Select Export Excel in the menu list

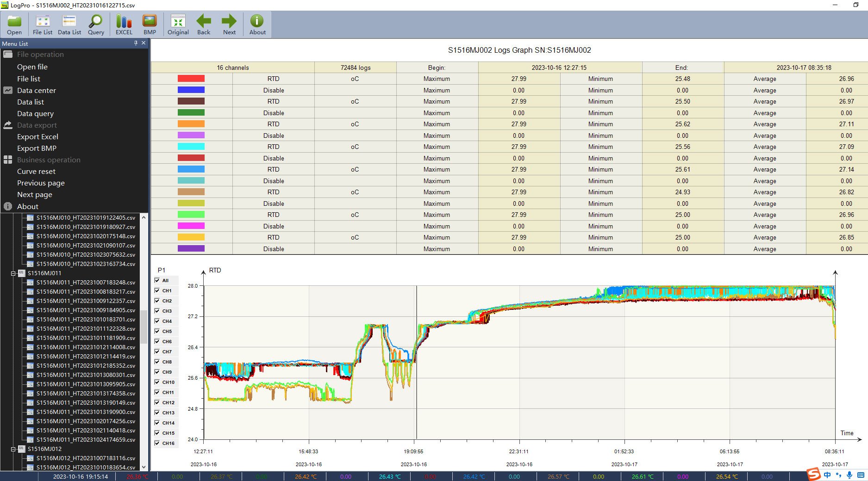[x=37, y=137]
